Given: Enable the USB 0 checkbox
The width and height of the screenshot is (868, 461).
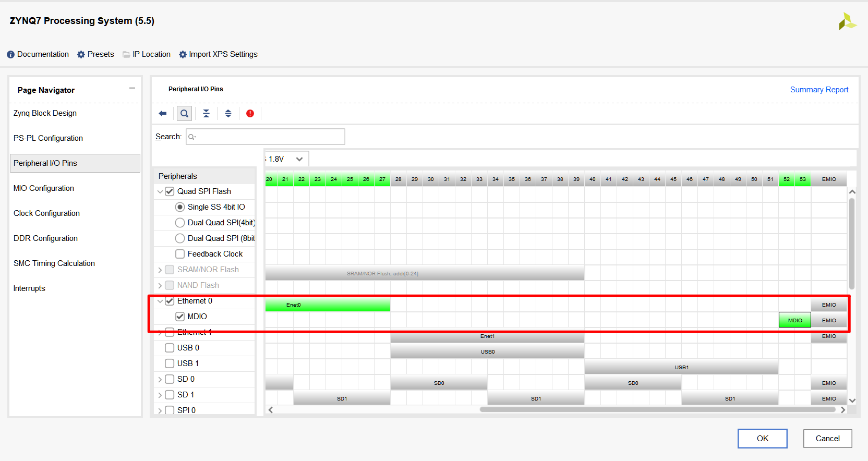Looking at the screenshot, I should tap(170, 348).
